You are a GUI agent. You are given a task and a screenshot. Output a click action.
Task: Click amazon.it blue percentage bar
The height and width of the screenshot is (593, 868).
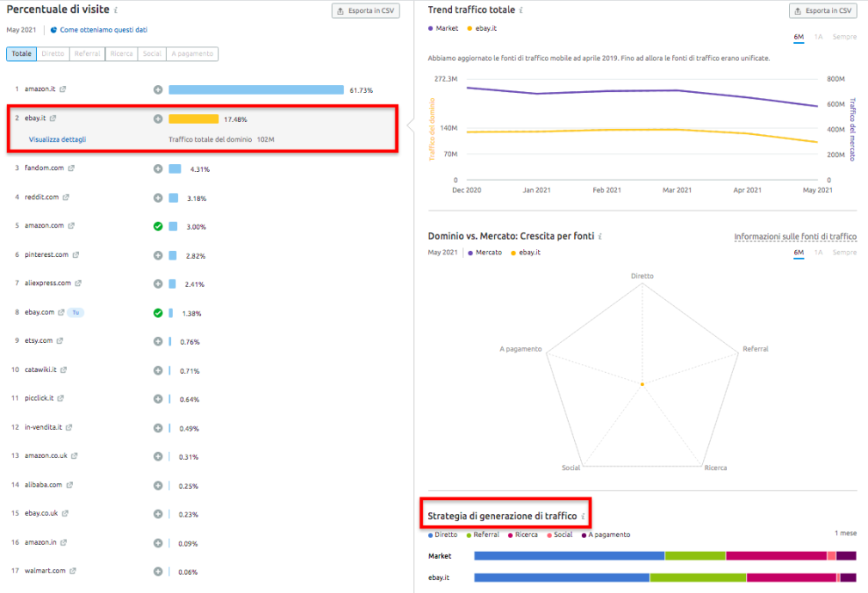256,89
